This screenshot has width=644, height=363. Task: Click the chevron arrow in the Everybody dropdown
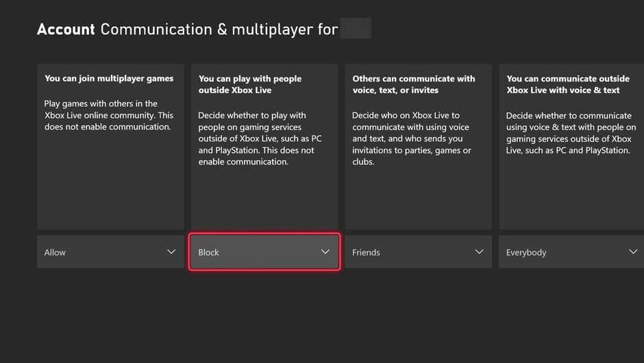pyautogui.click(x=633, y=252)
